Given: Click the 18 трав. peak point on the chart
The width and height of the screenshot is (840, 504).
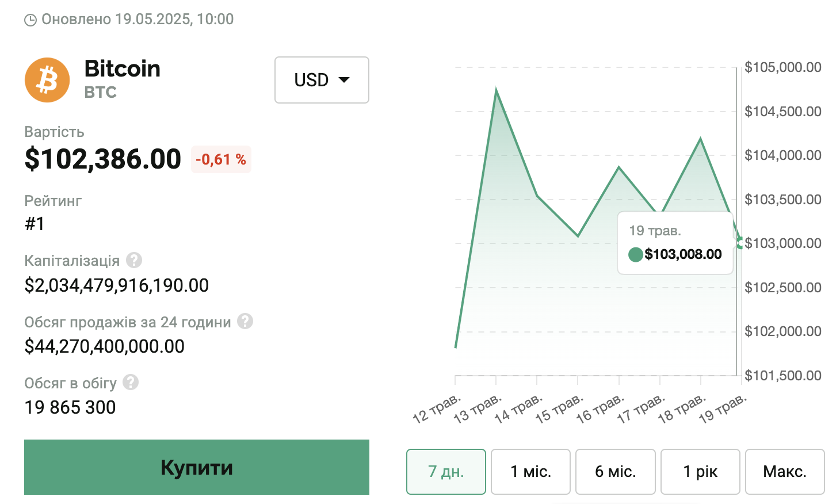Looking at the screenshot, I should [700, 139].
